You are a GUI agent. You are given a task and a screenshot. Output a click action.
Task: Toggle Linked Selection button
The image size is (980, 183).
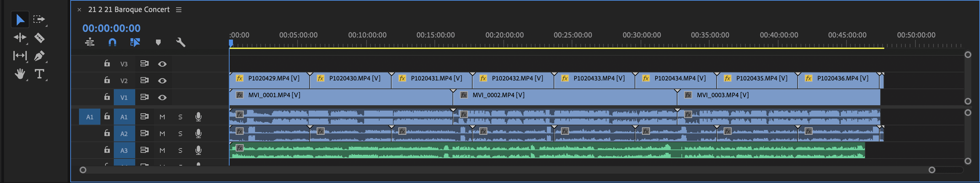tap(135, 42)
